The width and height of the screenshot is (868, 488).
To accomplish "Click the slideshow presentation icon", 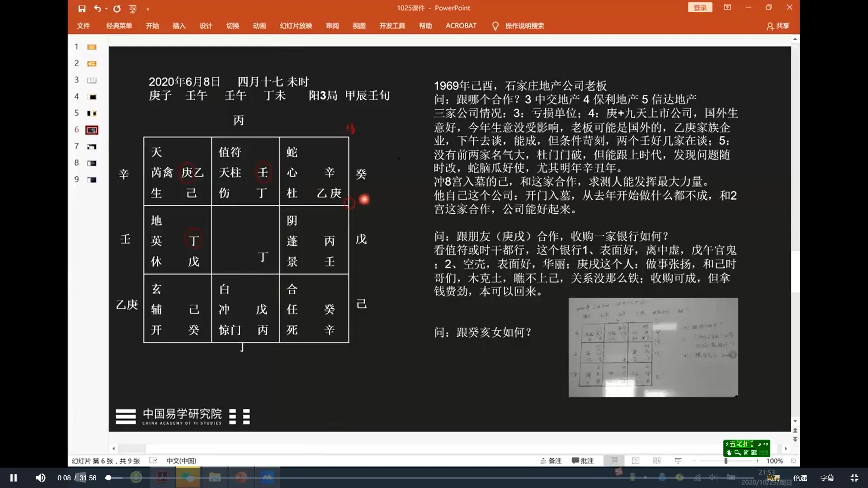I will [678, 460].
